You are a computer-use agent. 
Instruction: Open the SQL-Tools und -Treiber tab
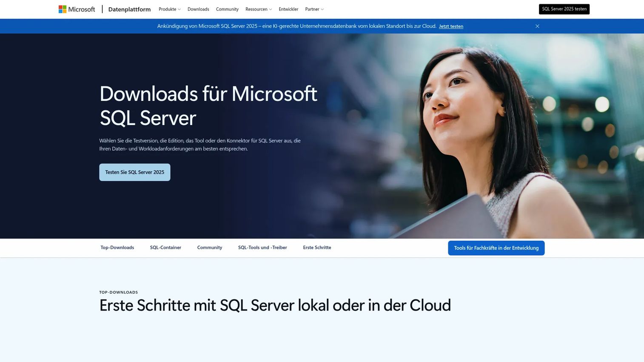coord(262,248)
